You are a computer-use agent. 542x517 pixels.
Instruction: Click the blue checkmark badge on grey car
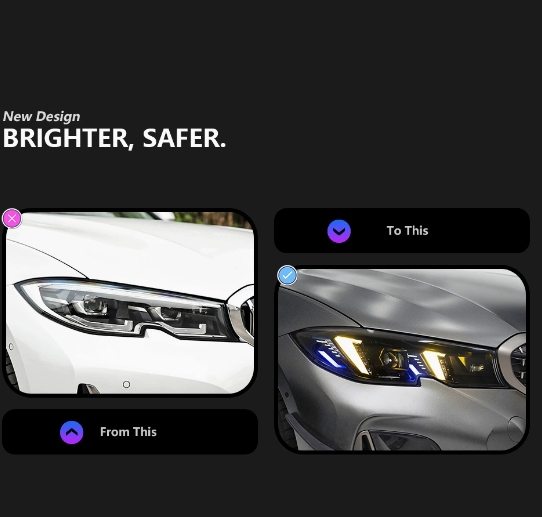(x=287, y=275)
